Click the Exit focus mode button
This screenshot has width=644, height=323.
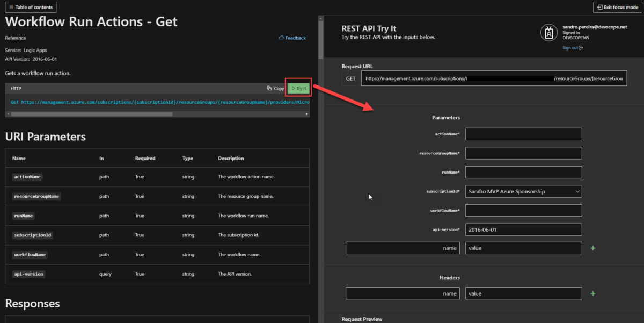tap(617, 7)
